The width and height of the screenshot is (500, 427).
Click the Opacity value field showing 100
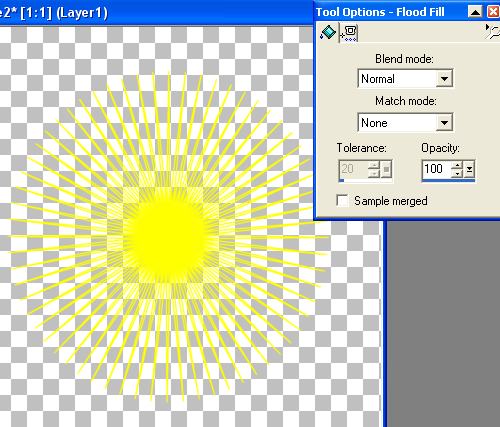436,169
